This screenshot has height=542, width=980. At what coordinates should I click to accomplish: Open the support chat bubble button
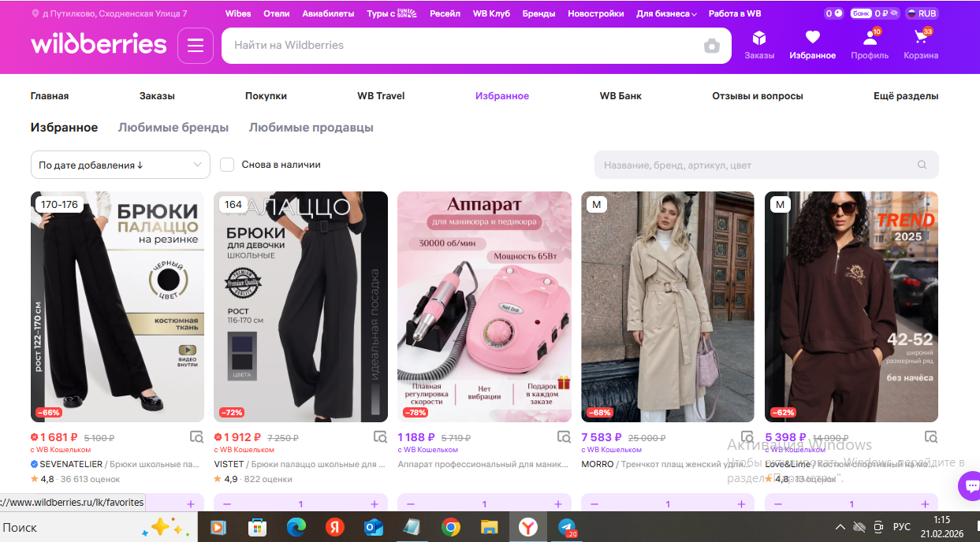click(971, 486)
